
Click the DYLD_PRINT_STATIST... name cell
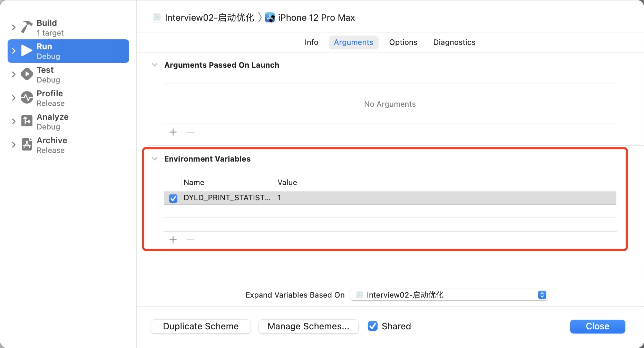pyautogui.click(x=227, y=198)
